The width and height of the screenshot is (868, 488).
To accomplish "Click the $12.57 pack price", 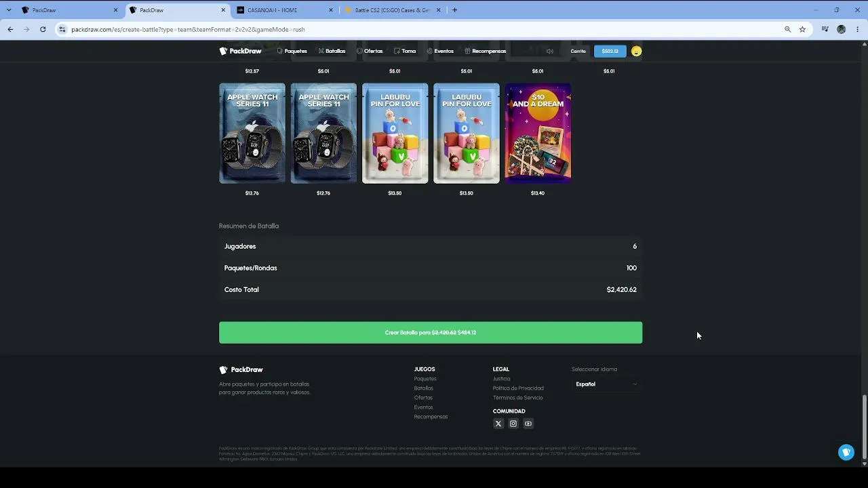I will [x=252, y=71].
